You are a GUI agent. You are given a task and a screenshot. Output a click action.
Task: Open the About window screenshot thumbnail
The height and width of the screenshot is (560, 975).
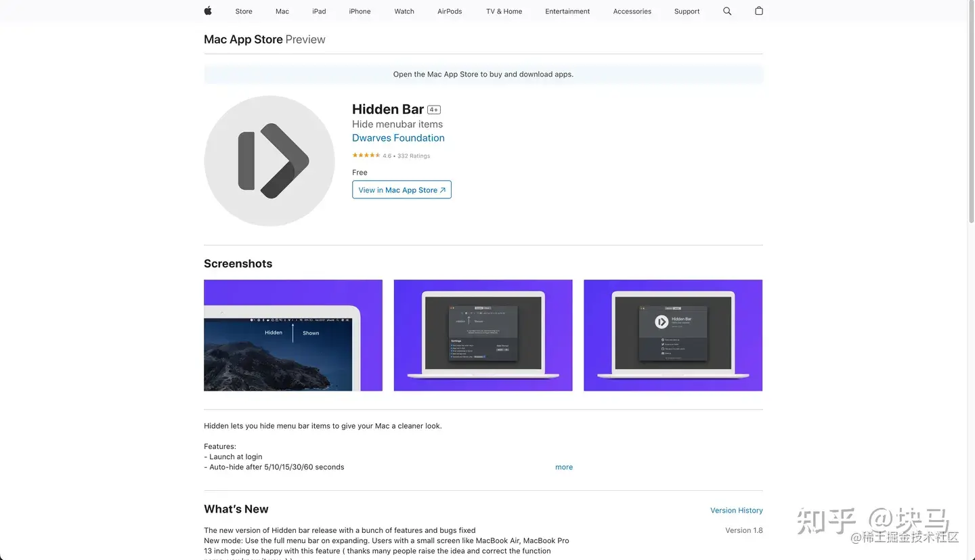coord(673,335)
